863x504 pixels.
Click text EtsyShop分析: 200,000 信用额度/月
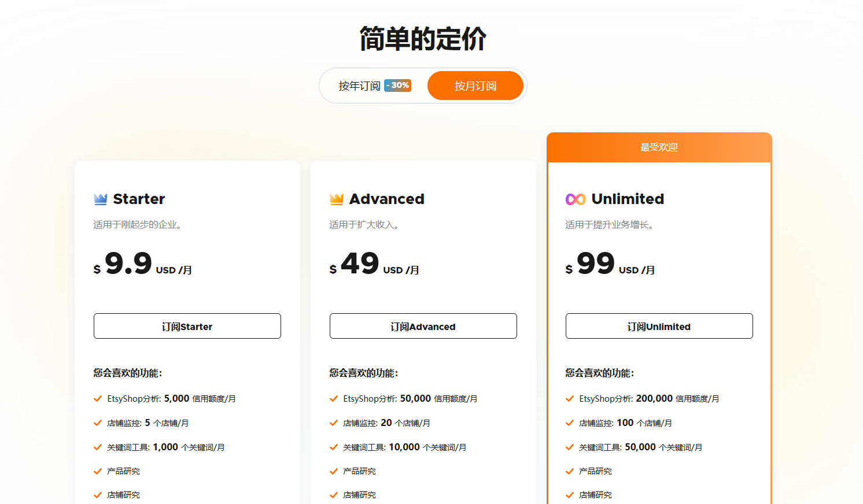pyautogui.click(x=649, y=399)
